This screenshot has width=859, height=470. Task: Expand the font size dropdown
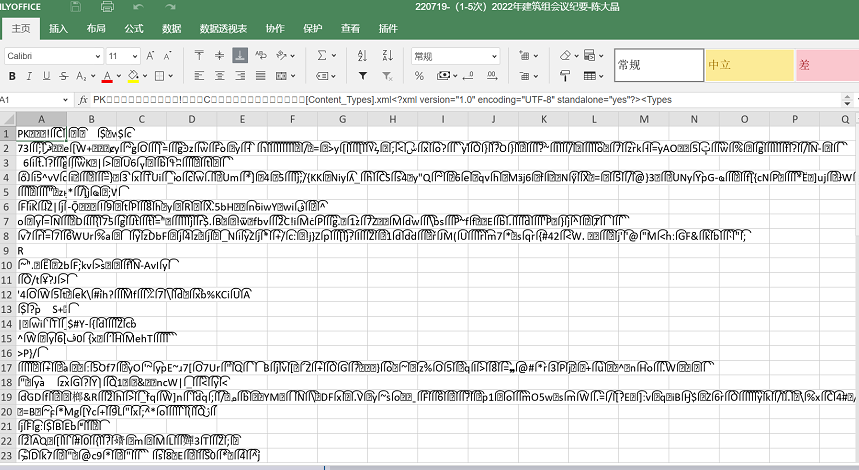coord(135,56)
